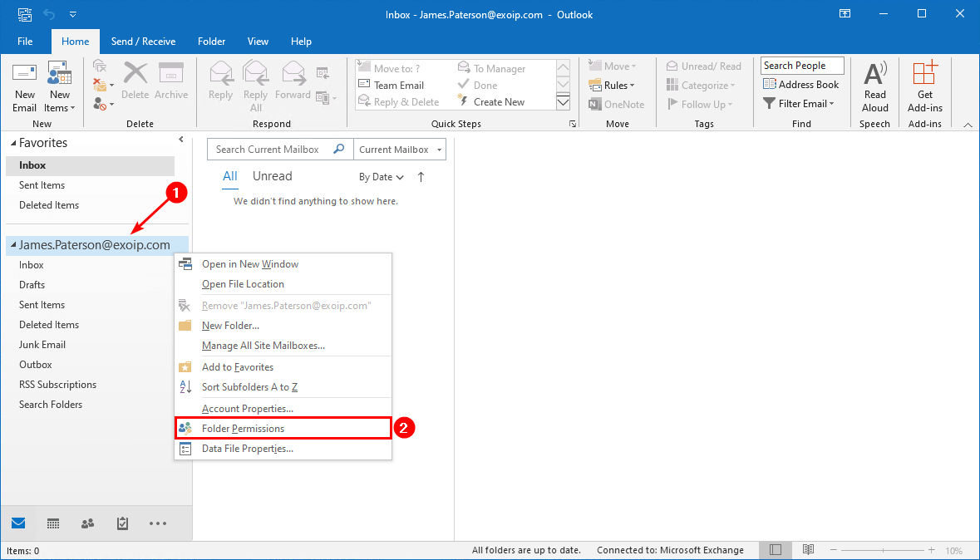This screenshot has width=980, height=560.
Task: Switch to the View ribbon tab
Action: point(258,41)
